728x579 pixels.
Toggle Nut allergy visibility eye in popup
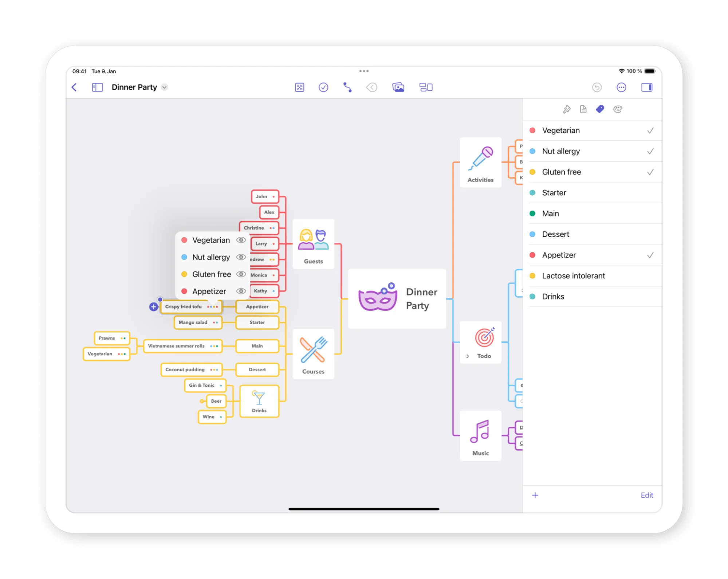click(241, 257)
